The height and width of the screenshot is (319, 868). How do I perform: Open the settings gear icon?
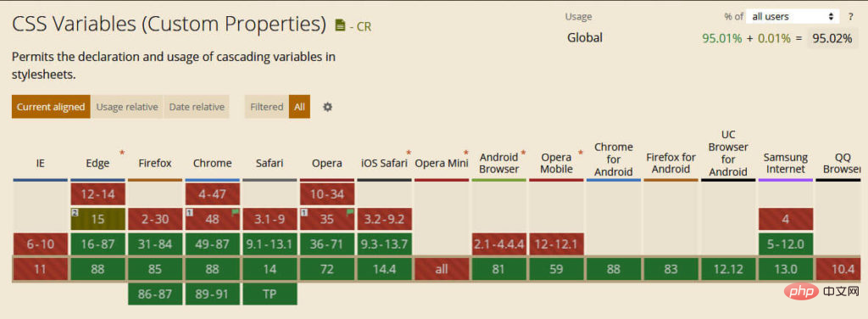click(328, 107)
